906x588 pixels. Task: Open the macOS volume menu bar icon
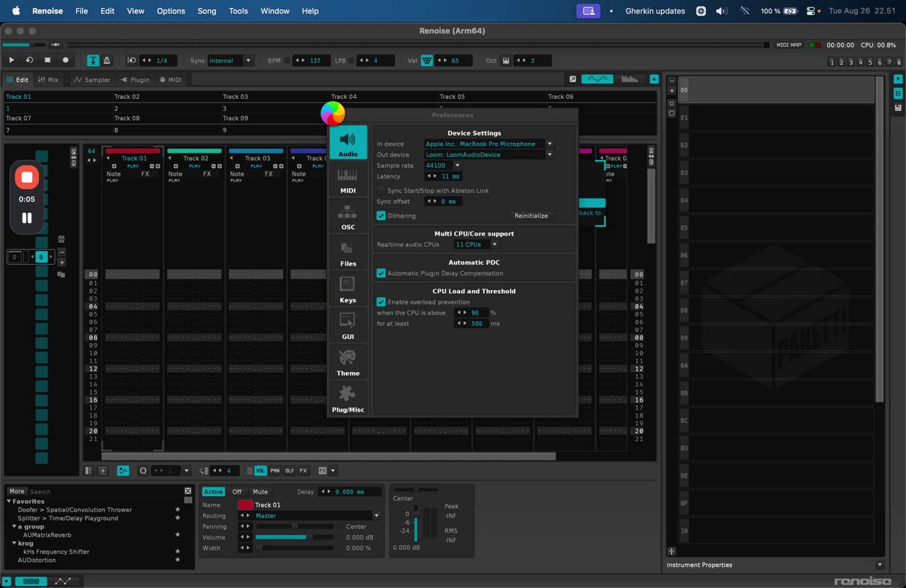click(x=721, y=11)
